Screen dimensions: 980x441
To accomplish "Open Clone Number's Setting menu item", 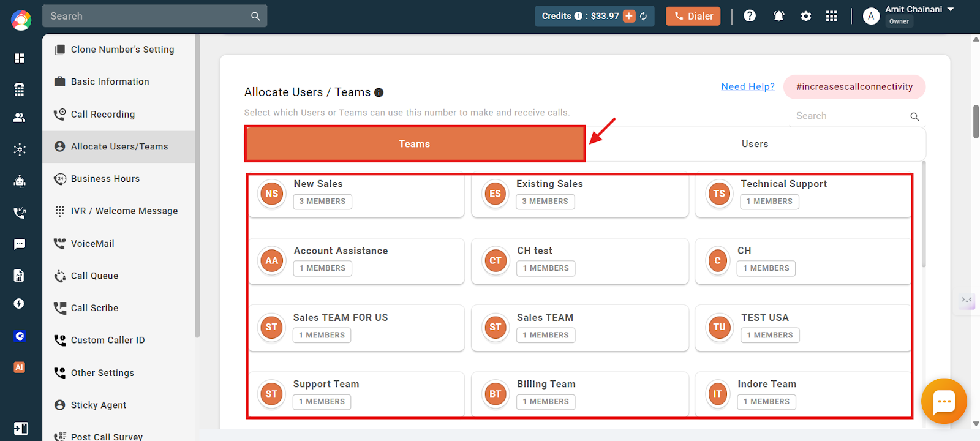I will click(x=119, y=50).
